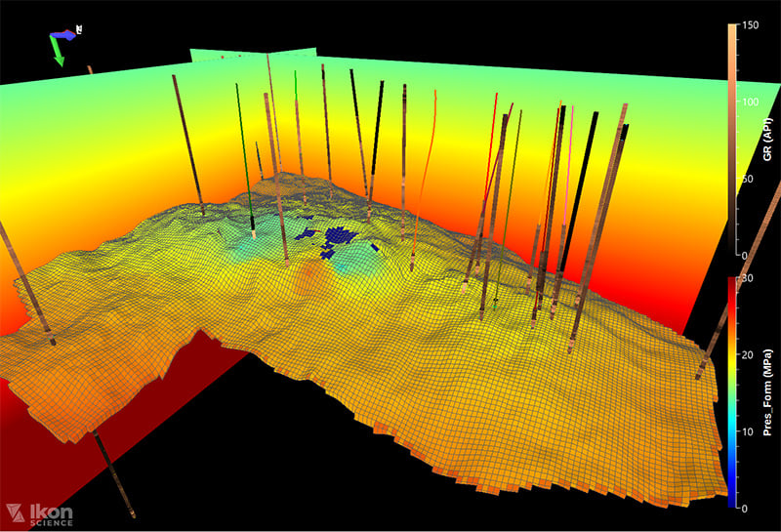The height and width of the screenshot is (532, 781).
Task: Click the GR (API) color bar
Action: pyautogui.click(x=731, y=137)
